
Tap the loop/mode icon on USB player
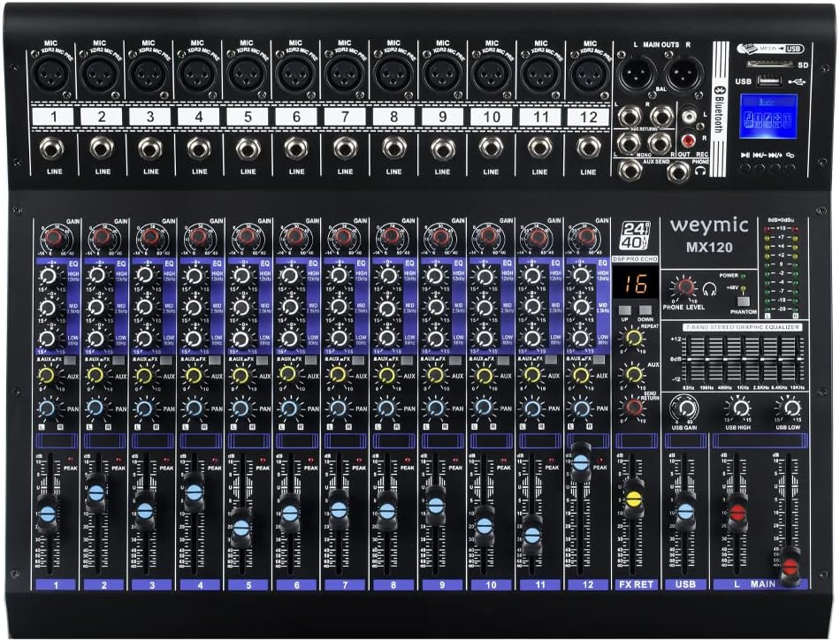[x=789, y=156]
